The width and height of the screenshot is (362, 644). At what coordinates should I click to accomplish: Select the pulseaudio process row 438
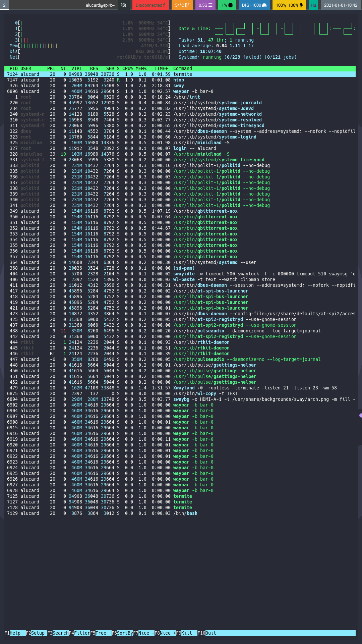180,331
